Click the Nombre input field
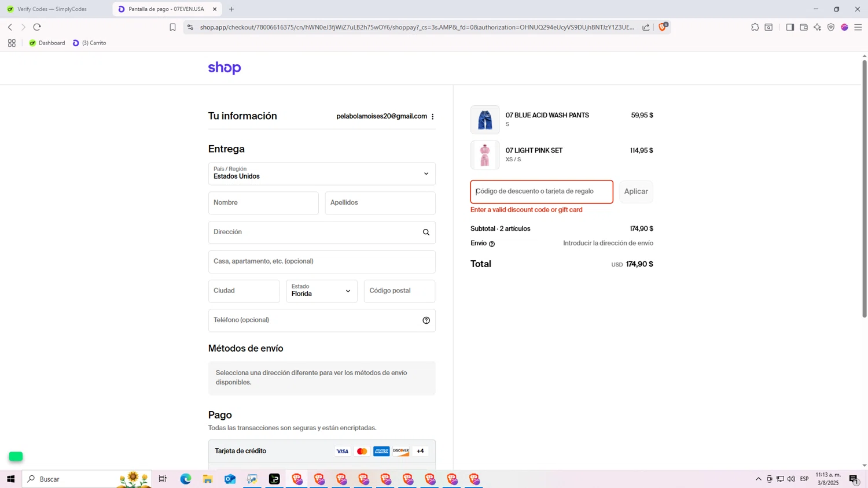Image resolution: width=868 pixels, height=488 pixels. pos(263,203)
